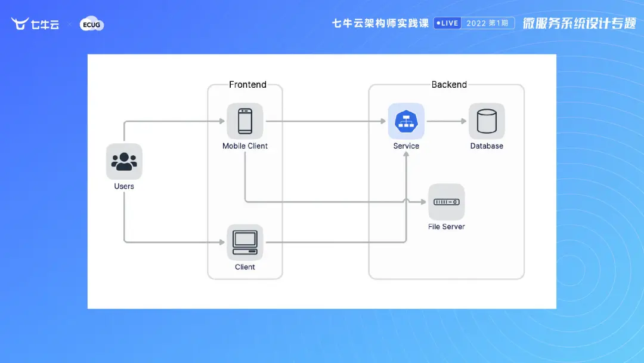Click the "File Server" text label
The image size is (644, 363).
coord(446,227)
